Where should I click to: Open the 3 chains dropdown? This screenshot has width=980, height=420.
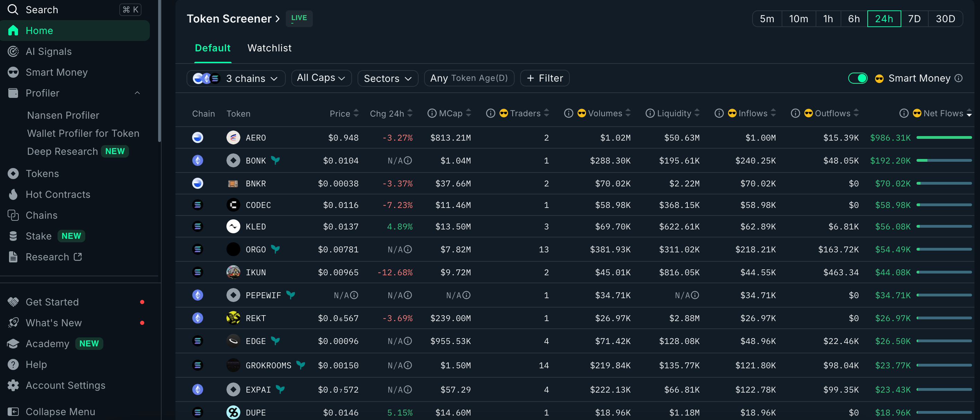236,78
